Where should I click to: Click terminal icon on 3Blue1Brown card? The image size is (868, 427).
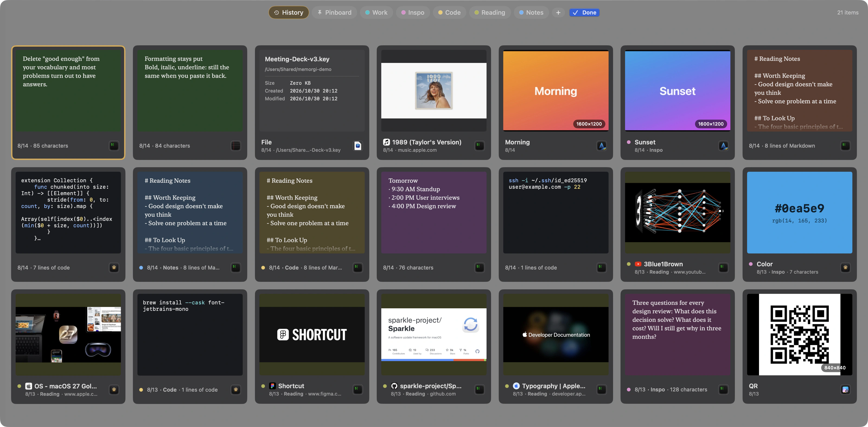[x=724, y=267]
